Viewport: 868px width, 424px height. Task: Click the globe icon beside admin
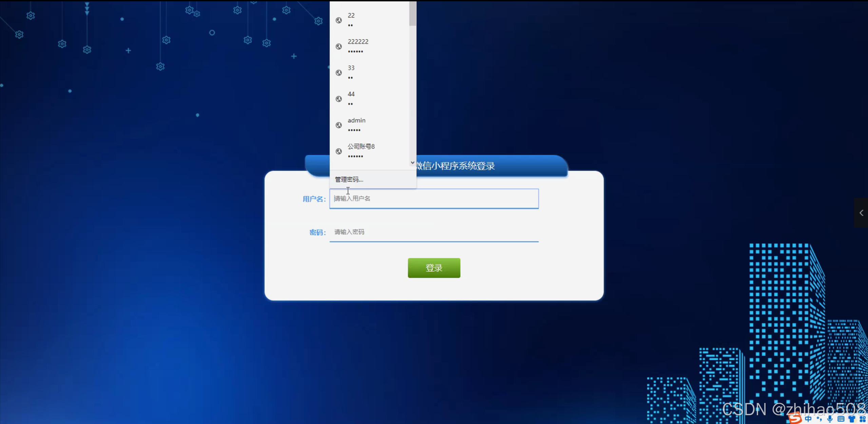click(x=339, y=125)
